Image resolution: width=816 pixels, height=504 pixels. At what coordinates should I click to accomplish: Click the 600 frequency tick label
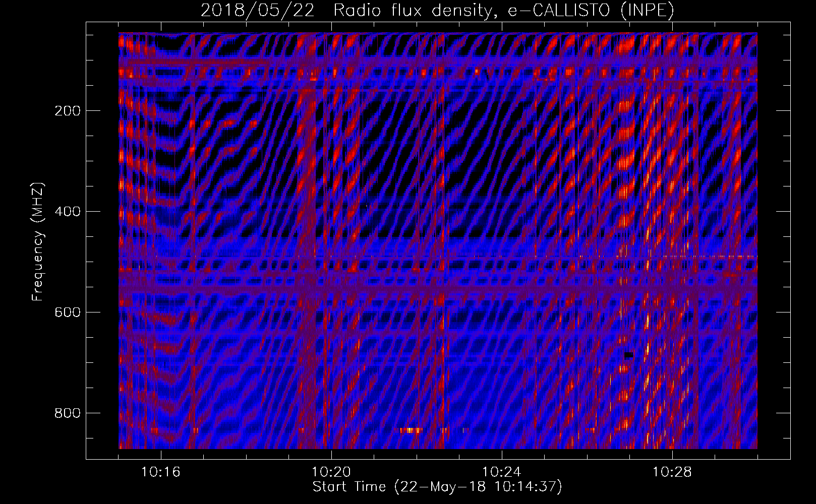68,312
